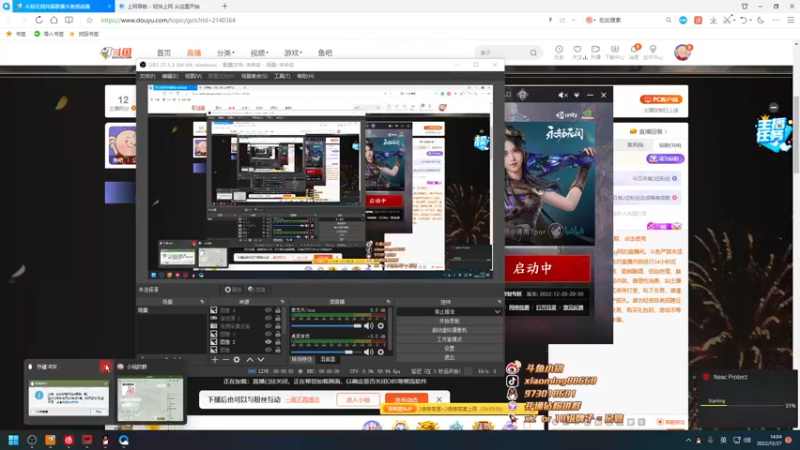Click the Douyu search input field
This screenshot has height=450, width=800.
pyautogui.click(x=503, y=53)
